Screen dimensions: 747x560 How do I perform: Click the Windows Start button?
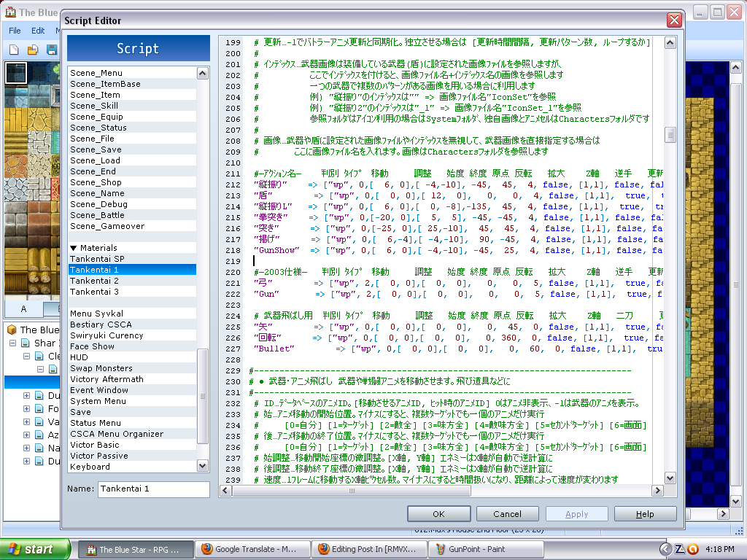click(x=34, y=549)
